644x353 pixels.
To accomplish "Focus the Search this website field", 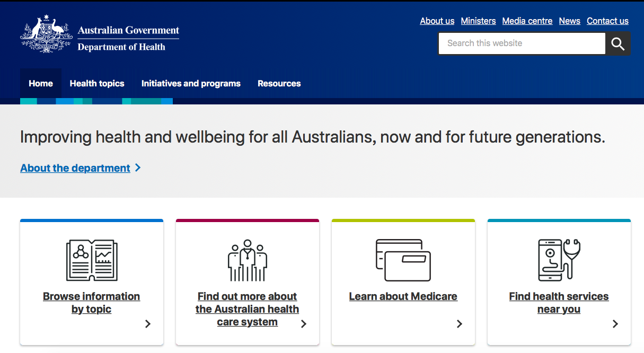I will coord(522,43).
